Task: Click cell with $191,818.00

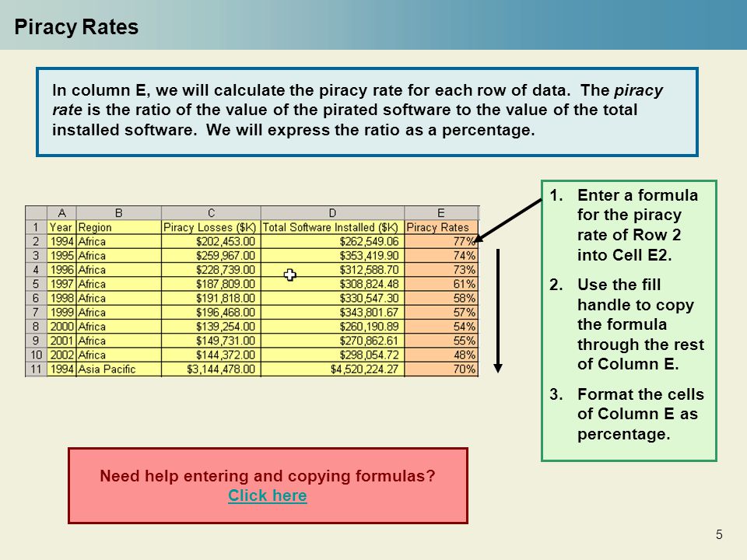Action: 211,299
